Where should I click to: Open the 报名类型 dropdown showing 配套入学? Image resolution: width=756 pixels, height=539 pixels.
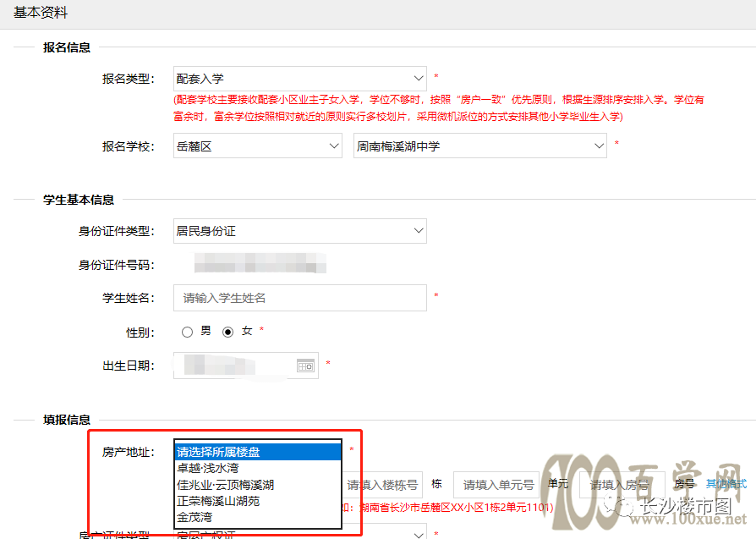(x=300, y=79)
